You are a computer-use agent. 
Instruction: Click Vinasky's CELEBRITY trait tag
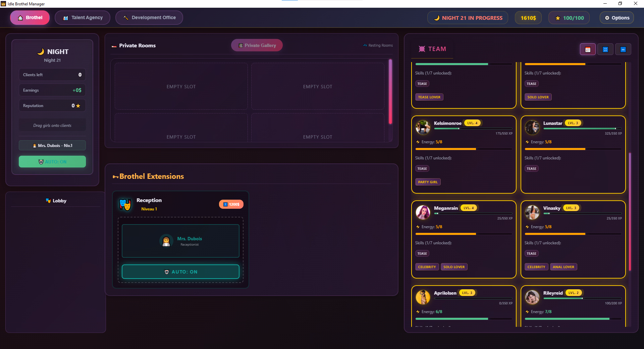pos(536,267)
